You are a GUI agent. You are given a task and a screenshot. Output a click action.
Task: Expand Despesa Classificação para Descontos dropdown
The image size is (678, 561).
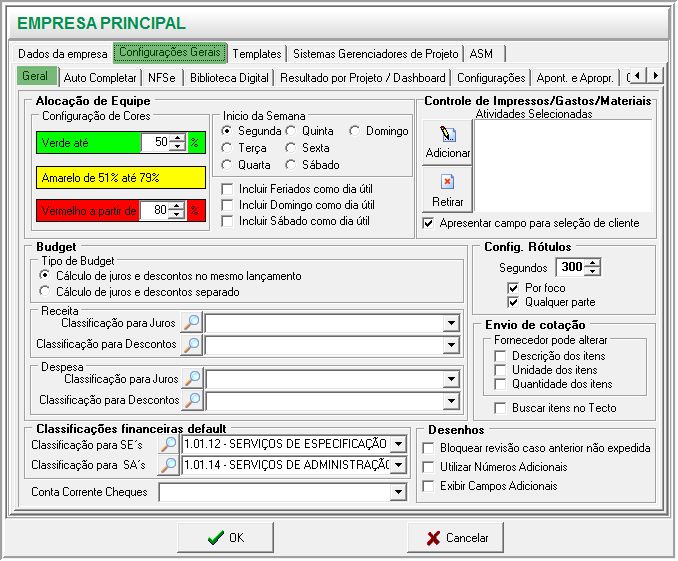point(451,401)
